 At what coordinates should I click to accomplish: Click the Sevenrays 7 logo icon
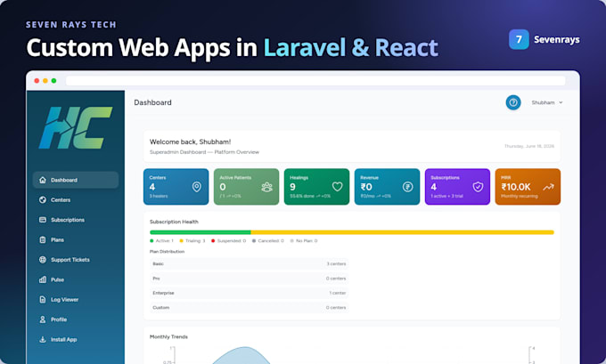point(519,39)
